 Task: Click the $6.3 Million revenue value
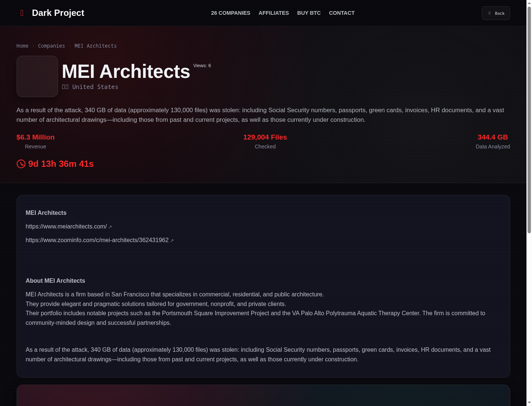35,137
